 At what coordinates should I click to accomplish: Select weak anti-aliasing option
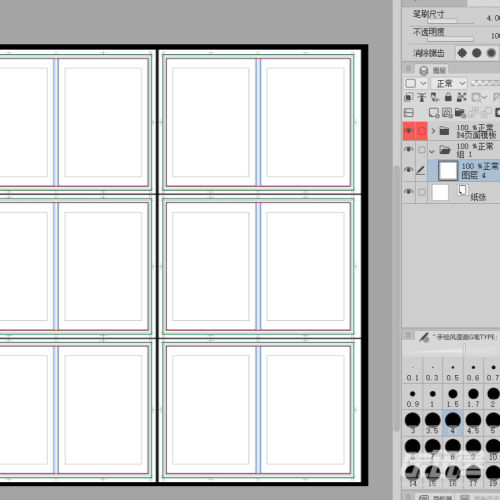pyautogui.click(x=477, y=53)
